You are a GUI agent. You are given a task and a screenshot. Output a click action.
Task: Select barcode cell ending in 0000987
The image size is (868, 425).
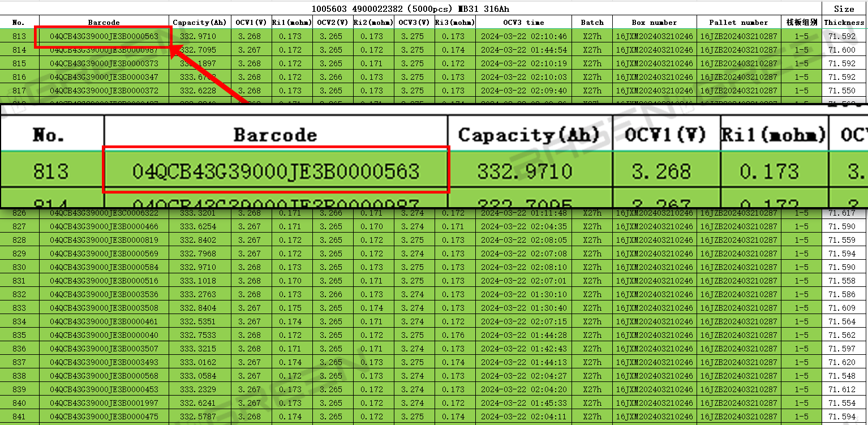tap(104, 50)
